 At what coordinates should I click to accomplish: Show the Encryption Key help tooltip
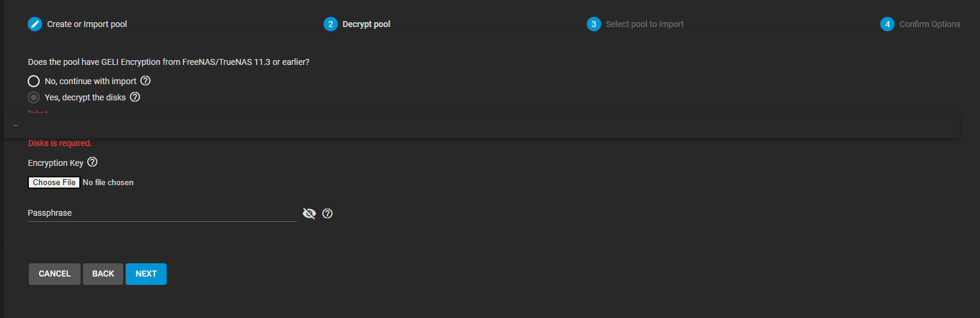coord(92,162)
